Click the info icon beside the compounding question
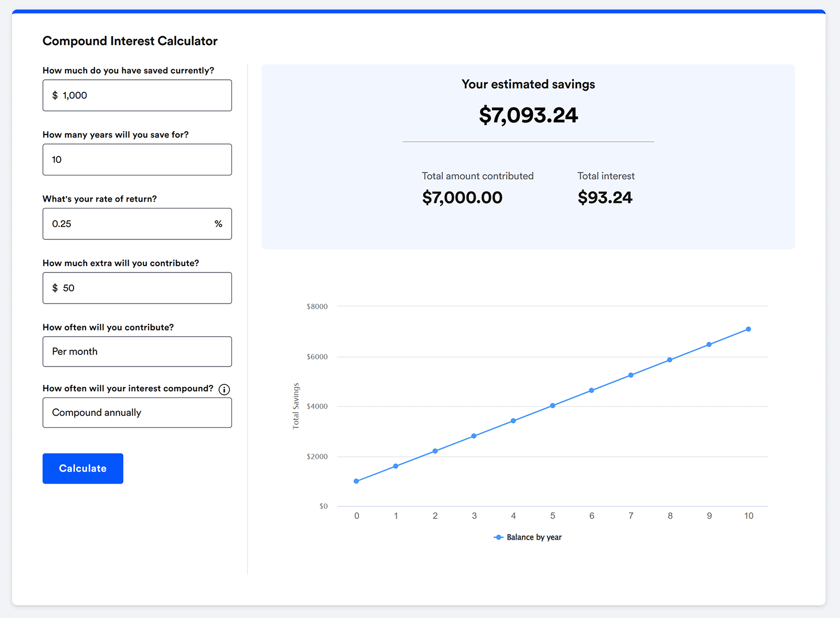This screenshot has width=840, height=618. click(224, 389)
